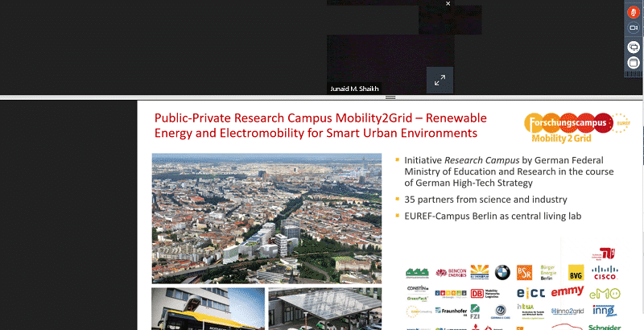Viewport: 644px width, 330px height.
Task: Click the DB railway logo
Action: tap(477, 294)
